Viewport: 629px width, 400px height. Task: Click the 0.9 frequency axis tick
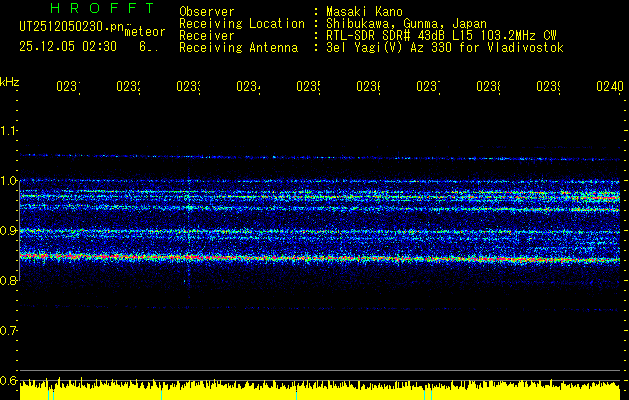click(x=9, y=230)
